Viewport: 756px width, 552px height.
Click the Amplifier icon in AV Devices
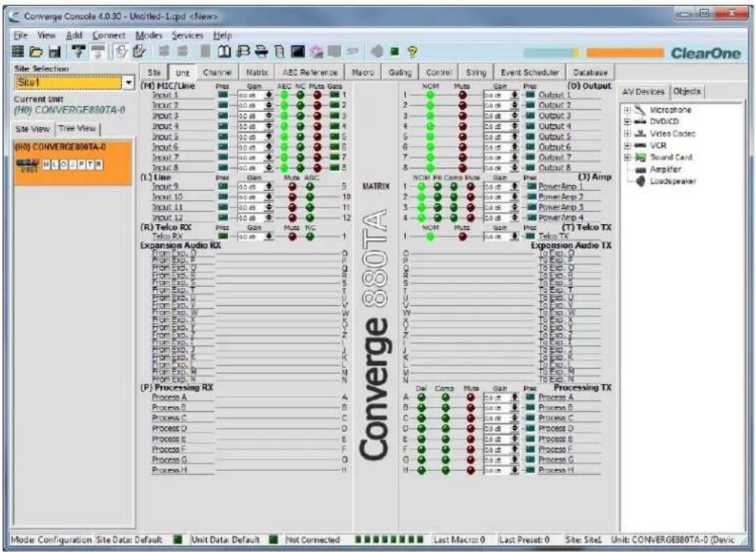(x=640, y=170)
